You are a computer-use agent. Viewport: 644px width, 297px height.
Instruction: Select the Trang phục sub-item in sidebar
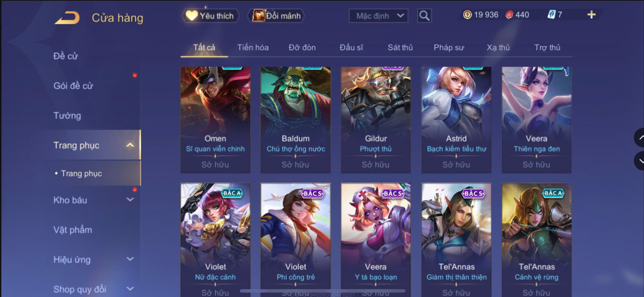tap(81, 174)
